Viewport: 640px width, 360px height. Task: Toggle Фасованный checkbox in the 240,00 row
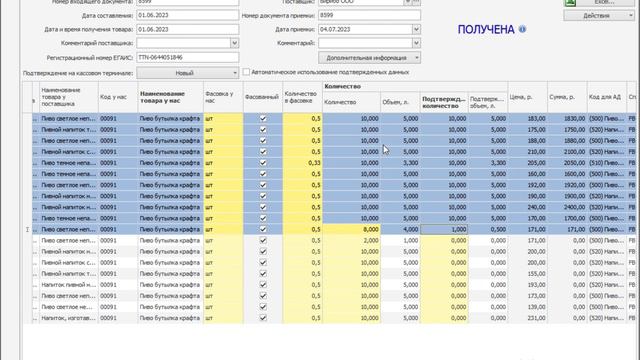[263, 207]
